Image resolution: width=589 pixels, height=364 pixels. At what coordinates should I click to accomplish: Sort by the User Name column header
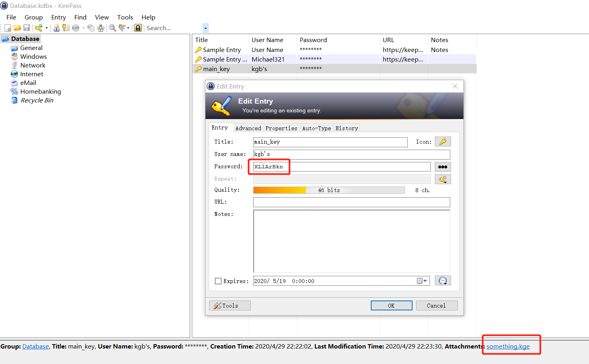[273, 40]
